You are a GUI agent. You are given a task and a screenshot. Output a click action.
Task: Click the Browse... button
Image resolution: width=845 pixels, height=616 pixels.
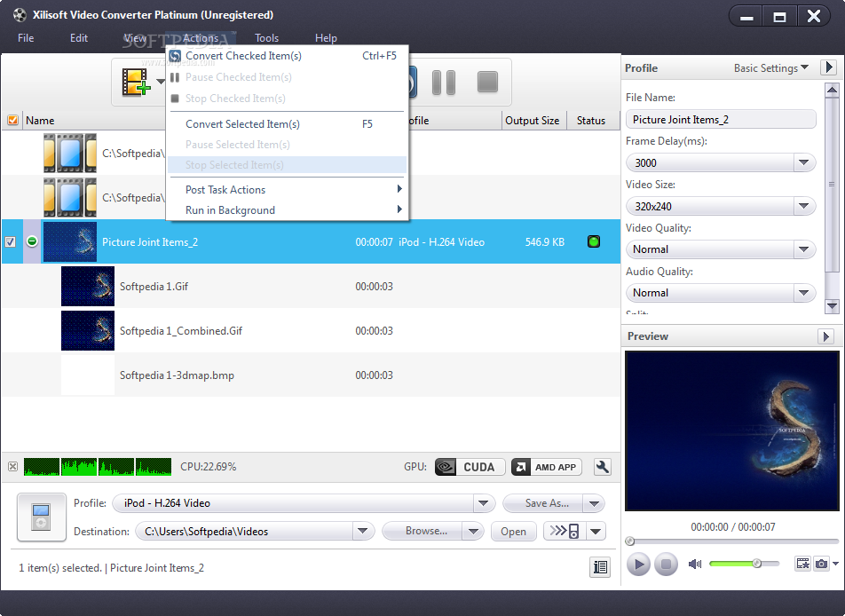(422, 532)
